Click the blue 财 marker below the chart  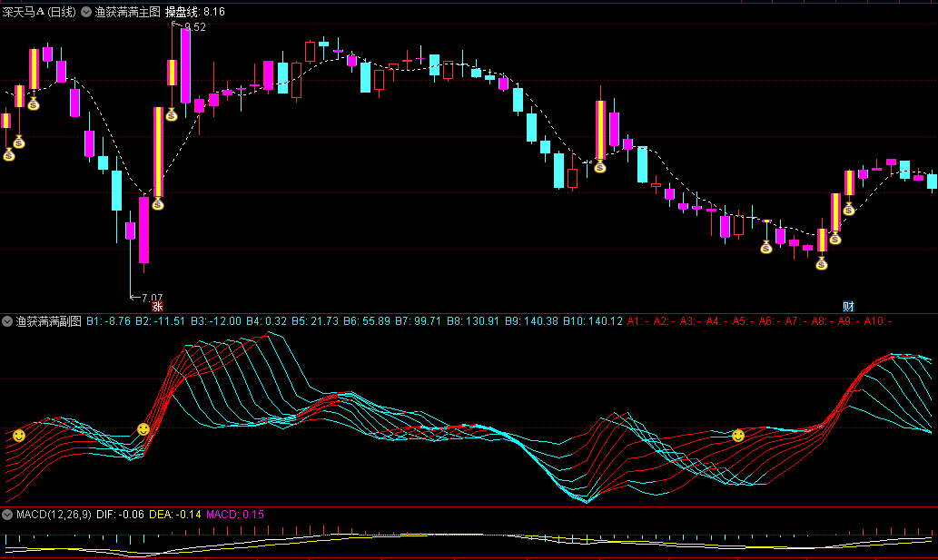point(848,307)
